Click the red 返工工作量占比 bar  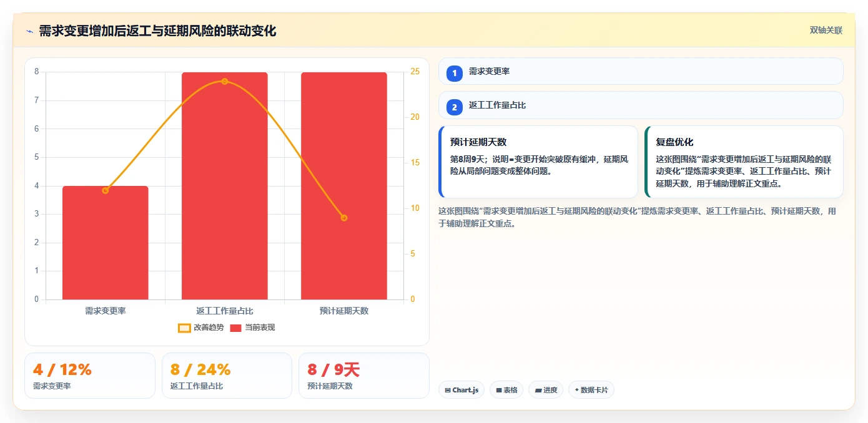[x=225, y=186]
